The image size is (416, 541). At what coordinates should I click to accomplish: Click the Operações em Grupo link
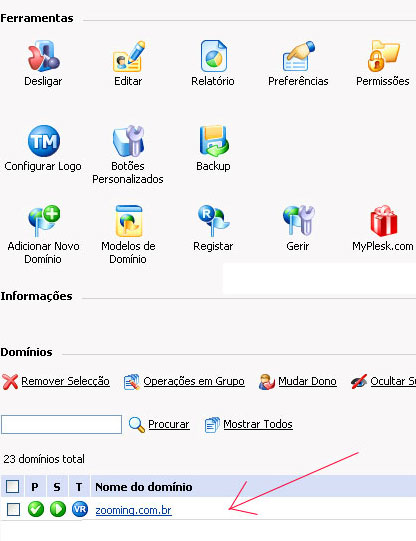click(194, 381)
